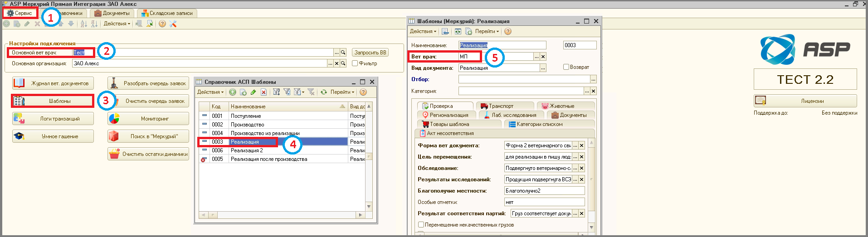Switch to the Регионализация tab

click(x=446, y=115)
